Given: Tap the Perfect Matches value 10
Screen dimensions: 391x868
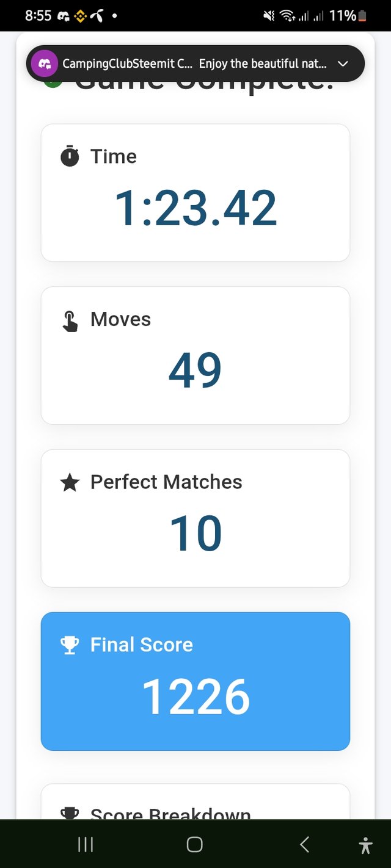Looking at the screenshot, I should pos(195,534).
